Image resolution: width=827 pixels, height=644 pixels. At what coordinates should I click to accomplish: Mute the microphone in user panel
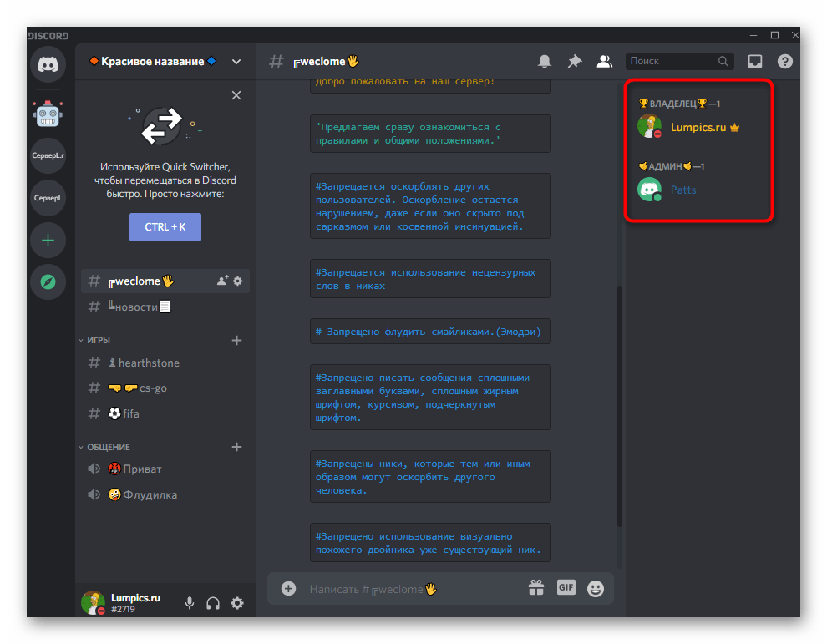point(190,603)
